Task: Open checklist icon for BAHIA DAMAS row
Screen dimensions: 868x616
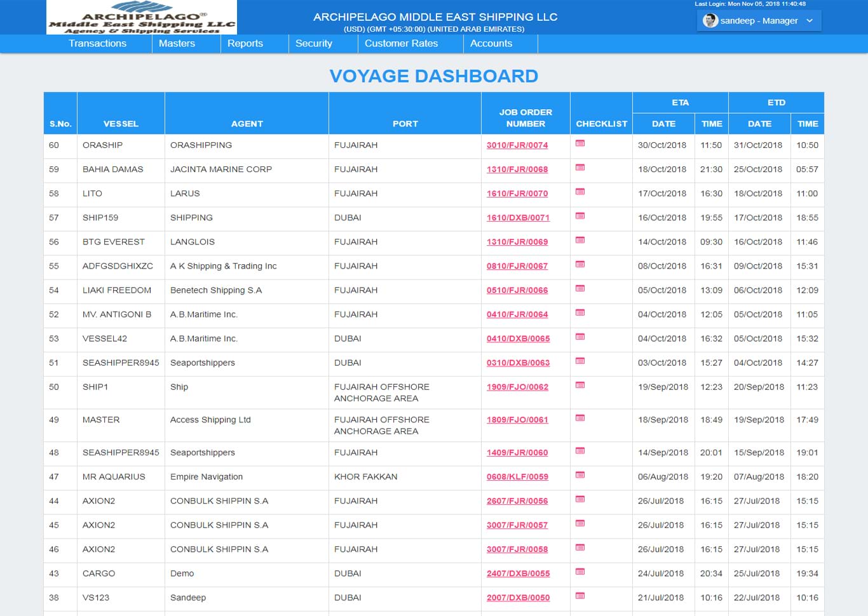Action: (580, 168)
